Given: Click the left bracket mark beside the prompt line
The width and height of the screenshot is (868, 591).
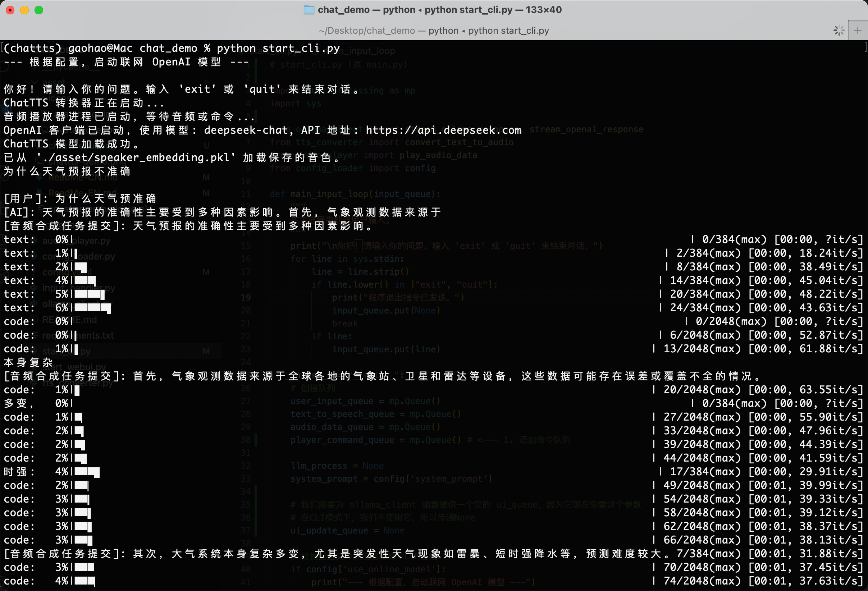Looking at the screenshot, I should pyautogui.click(x=2, y=48).
